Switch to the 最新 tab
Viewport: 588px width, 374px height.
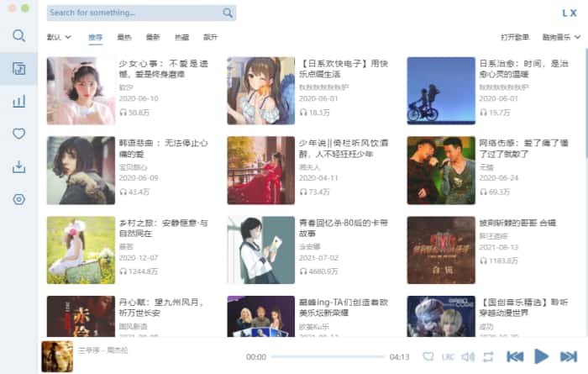click(x=153, y=37)
